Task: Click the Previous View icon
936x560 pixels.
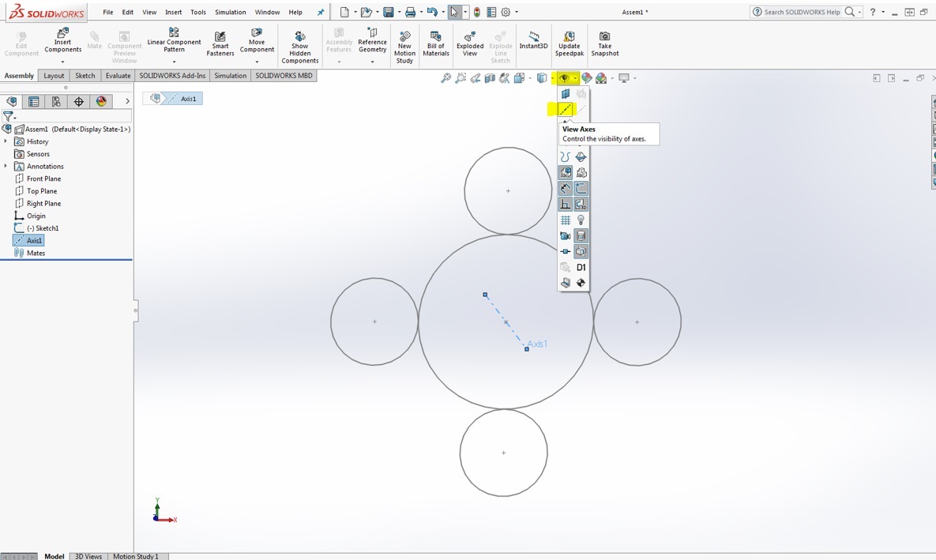Action: coord(476,77)
